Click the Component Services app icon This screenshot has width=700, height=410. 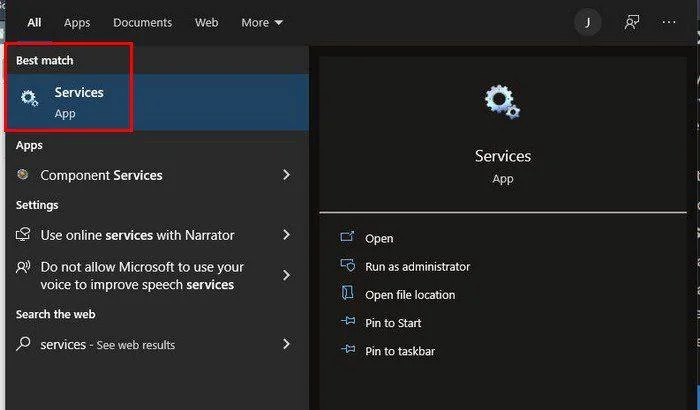point(22,174)
